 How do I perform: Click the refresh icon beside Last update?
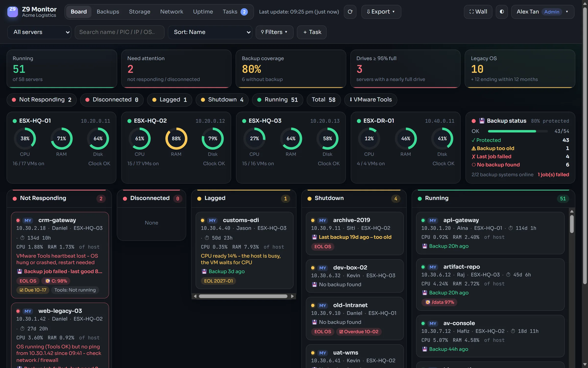[350, 12]
